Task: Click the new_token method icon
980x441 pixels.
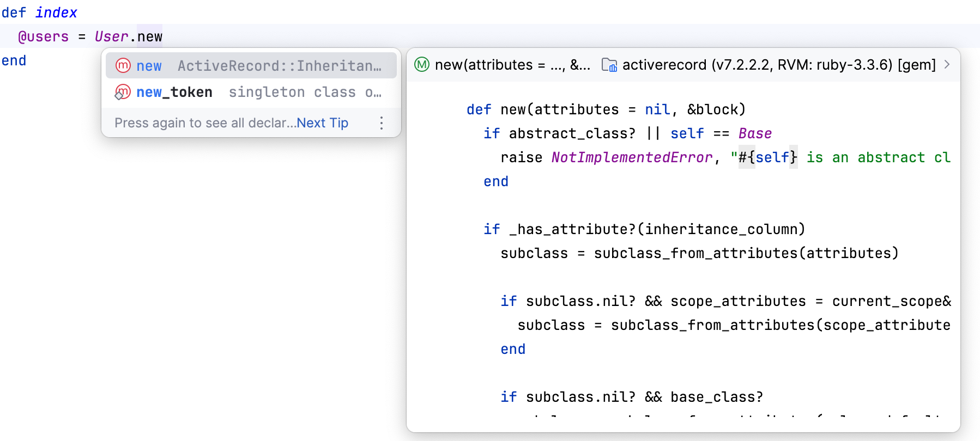Action: (x=123, y=92)
